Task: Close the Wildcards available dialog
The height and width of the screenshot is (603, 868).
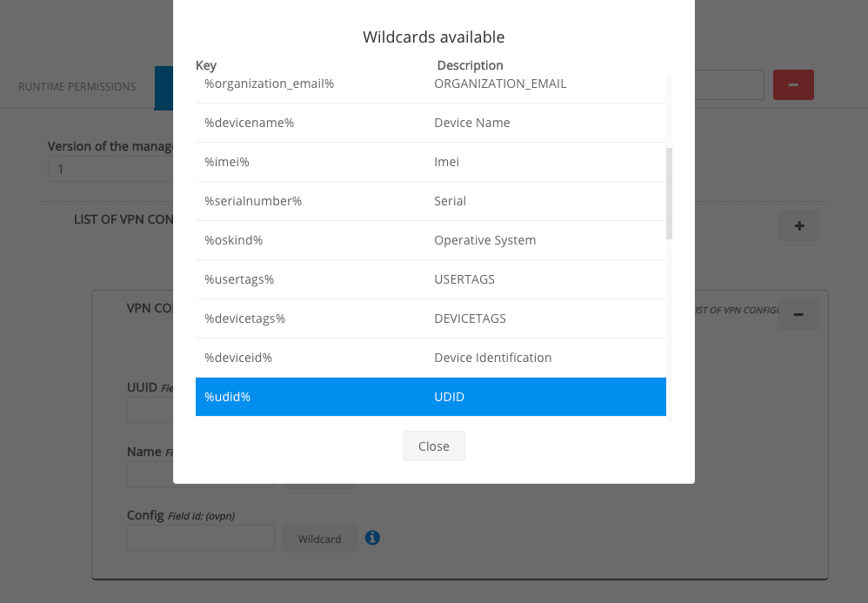Action: point(433,446)
